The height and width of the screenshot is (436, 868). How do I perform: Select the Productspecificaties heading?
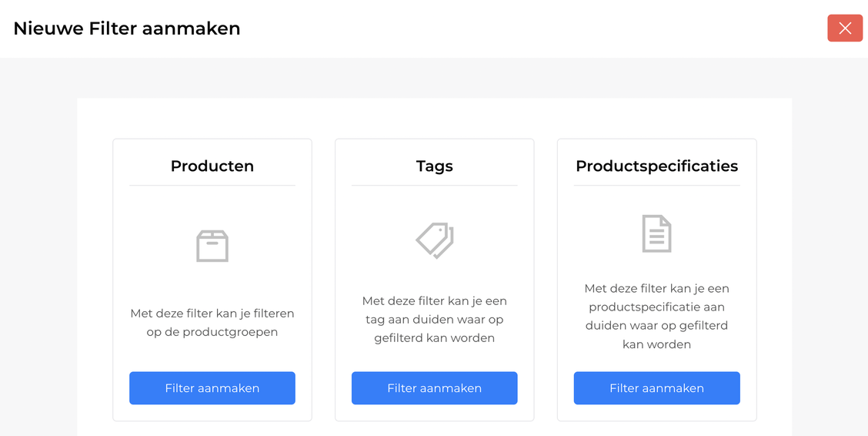click(x=656, y=166)
